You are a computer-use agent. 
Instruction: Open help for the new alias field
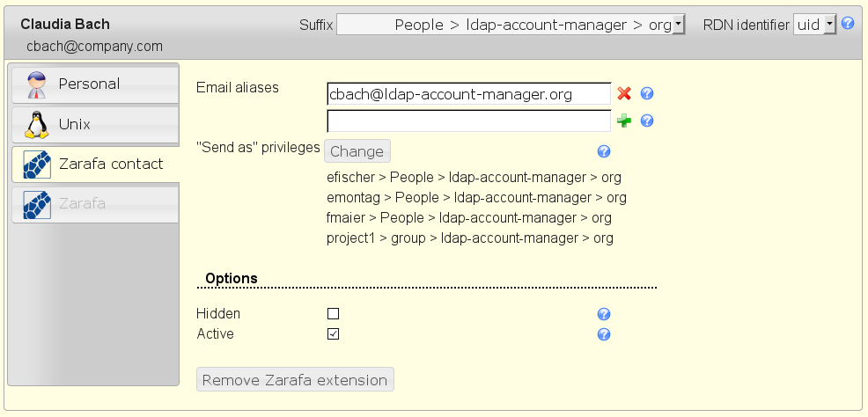pos(647,121)
